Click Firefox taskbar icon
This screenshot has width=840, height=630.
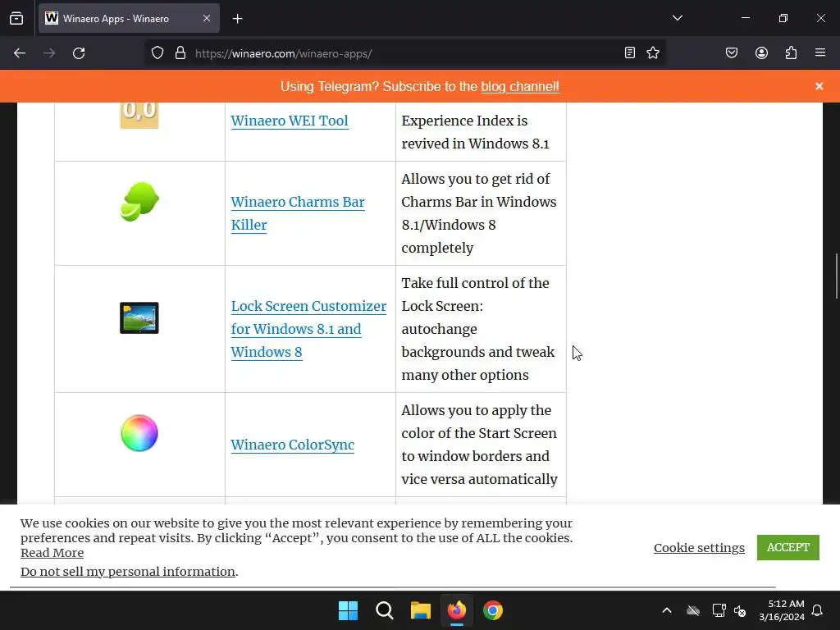(x=456, y=610)
